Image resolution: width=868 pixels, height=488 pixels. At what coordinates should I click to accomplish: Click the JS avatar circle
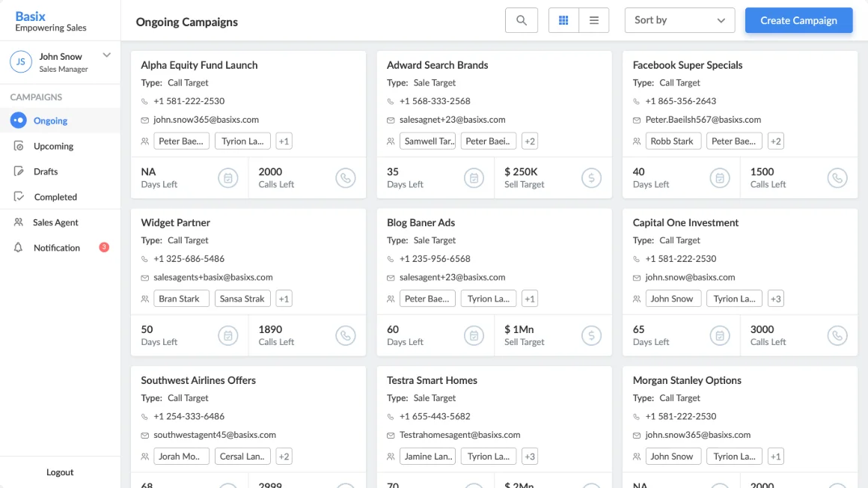tap(20, 62)
